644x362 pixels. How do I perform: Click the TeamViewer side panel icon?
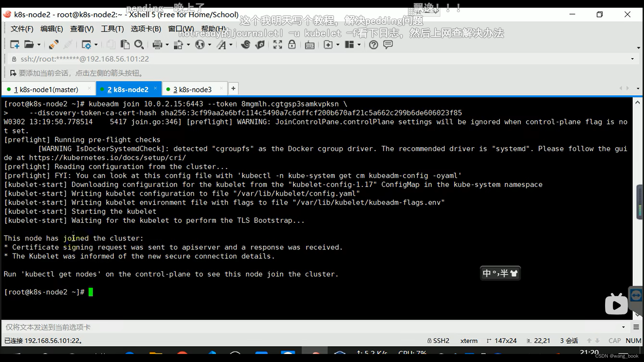click(636, 295)
